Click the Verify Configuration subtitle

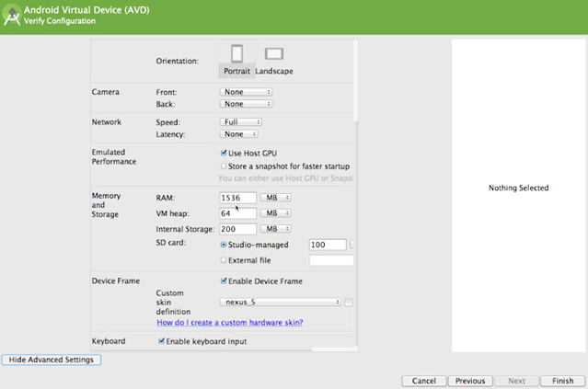tap(60, 21)
